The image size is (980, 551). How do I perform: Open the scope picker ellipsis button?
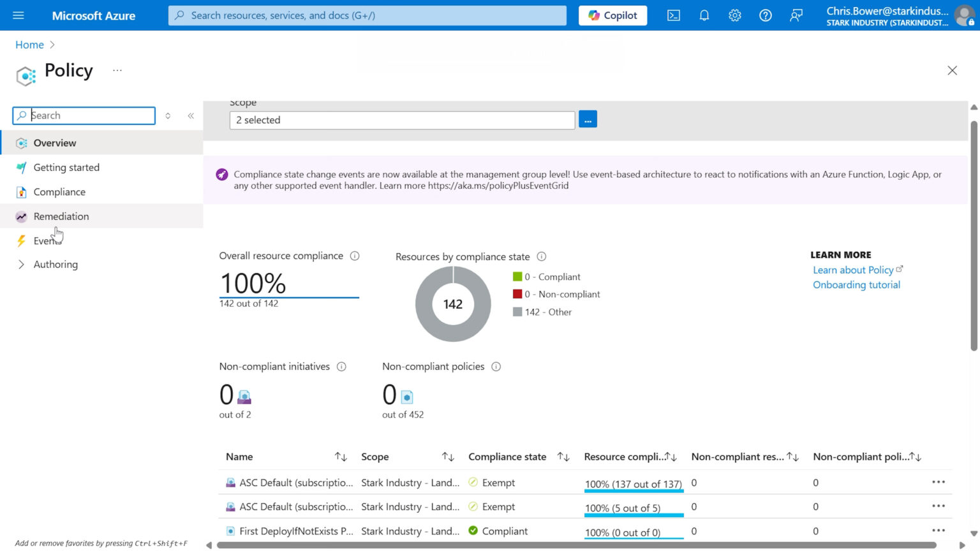[x=588, y=119]
